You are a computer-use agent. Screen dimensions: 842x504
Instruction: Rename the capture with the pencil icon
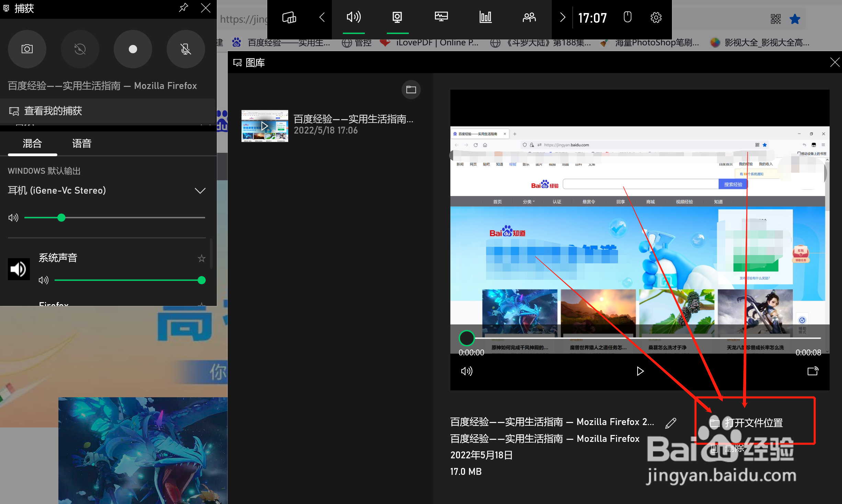pyautogui.click(x=670, y=422)
